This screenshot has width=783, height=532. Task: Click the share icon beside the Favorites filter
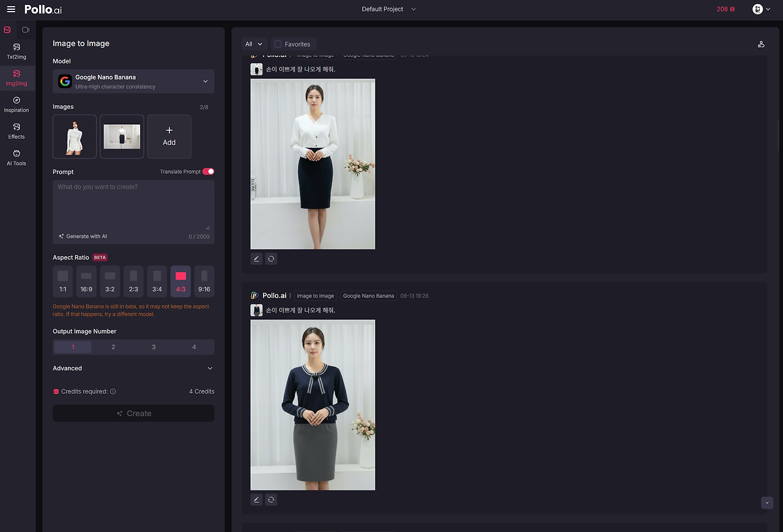point(761,44)
